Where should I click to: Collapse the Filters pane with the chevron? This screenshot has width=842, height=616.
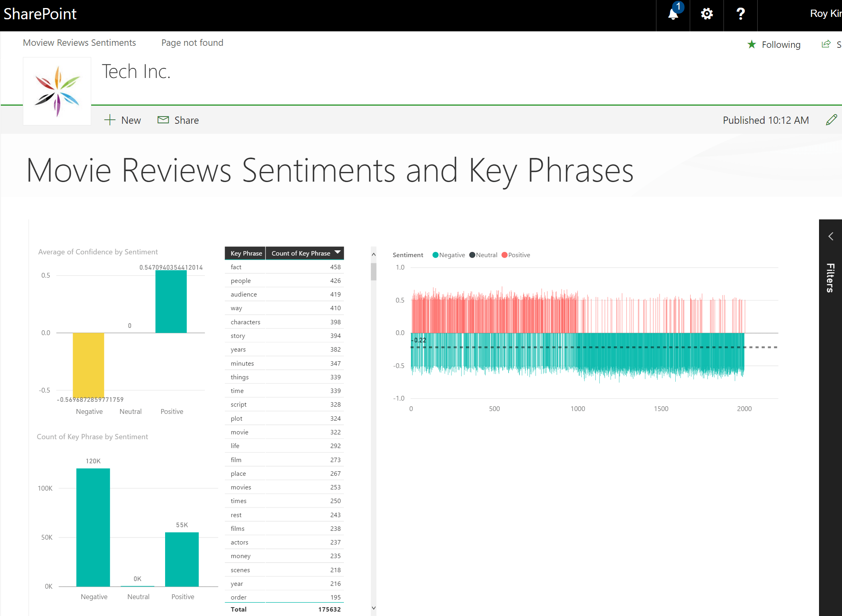point(830,236)
